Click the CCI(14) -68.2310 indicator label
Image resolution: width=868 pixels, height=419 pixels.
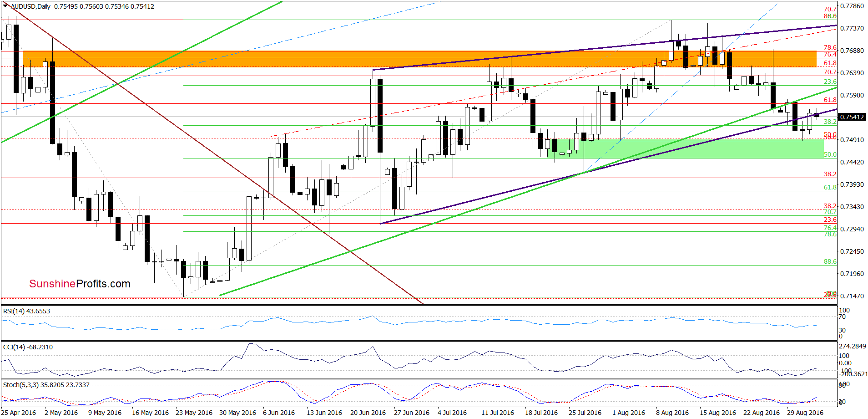(28, 347)
